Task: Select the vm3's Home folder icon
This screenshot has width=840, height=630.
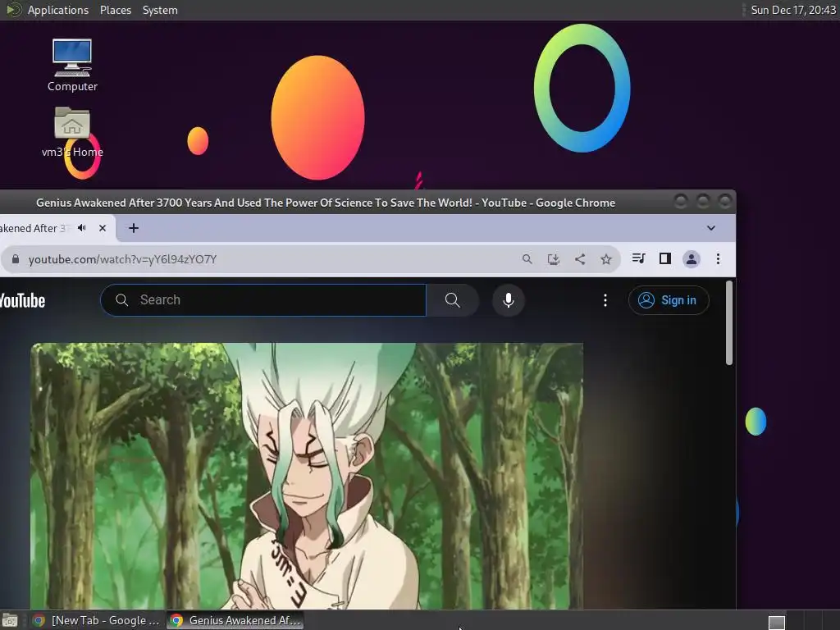Action: pyautogui.click(x=72, y=132)
